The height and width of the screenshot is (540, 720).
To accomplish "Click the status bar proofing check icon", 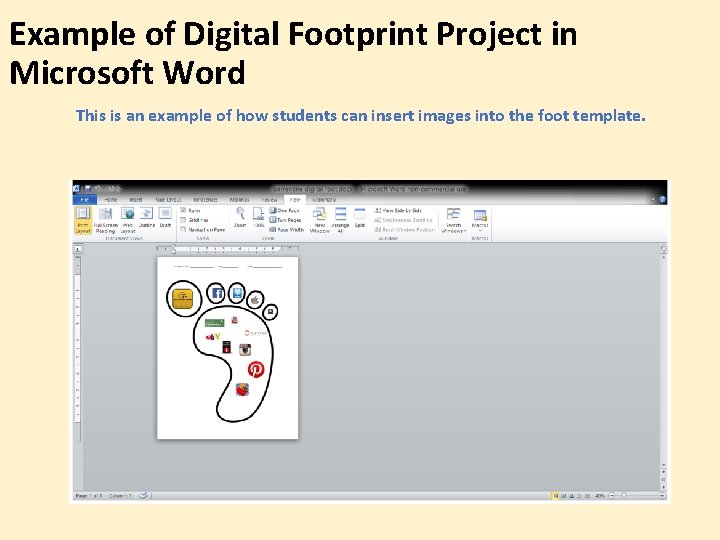I will (144, 496).
